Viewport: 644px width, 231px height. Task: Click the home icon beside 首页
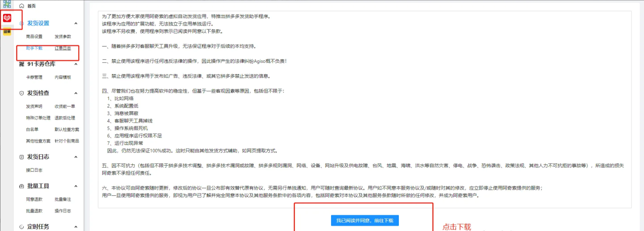[x=21, y=6]
